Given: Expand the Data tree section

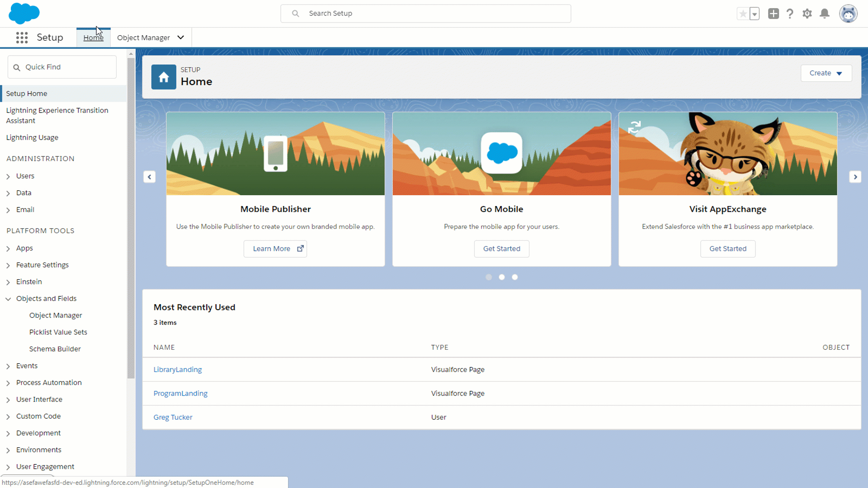Looking at the screenshot, I should [x=8, y=193].
